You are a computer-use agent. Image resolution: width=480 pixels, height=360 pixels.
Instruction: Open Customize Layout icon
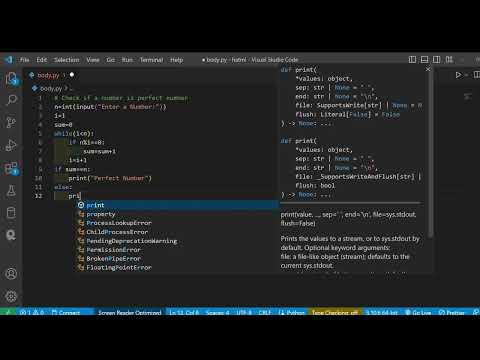(449, 60)
